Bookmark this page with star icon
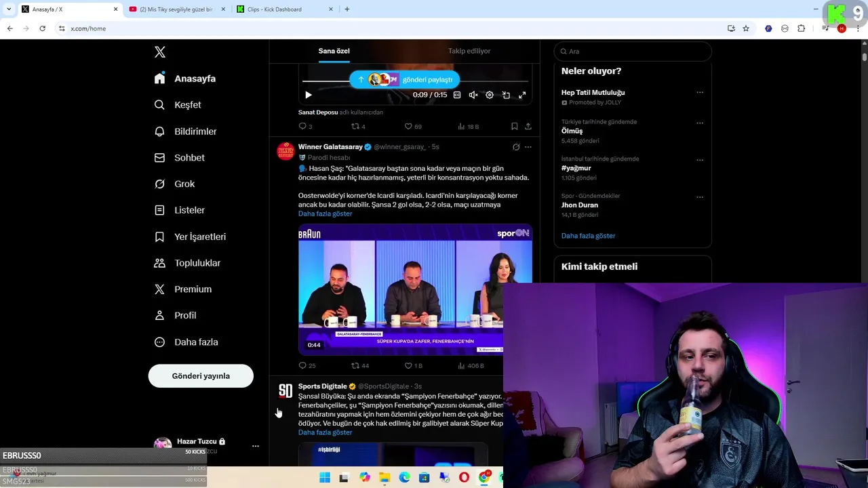The height and width of the screenshot is (488, 868). point(746,28)
